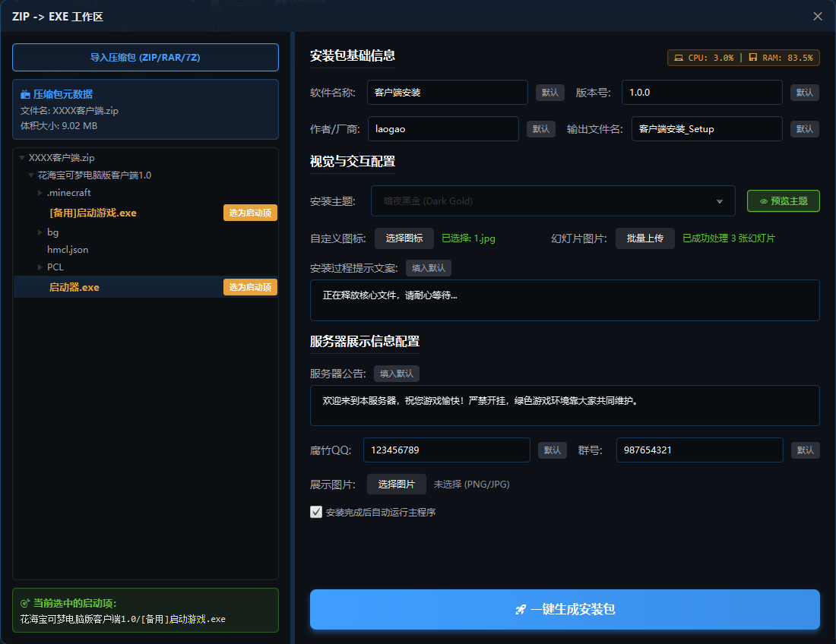Open the install theme Dark Gold dropdown
This screenshot has height=644, width=836.
(553, 200)
